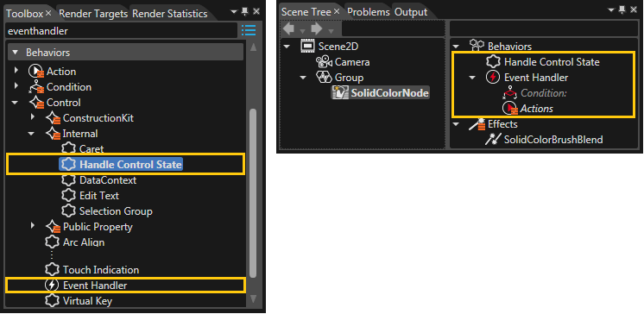Open the Output tab
This screenshot has width=644, height=314.
coord(411,12)
